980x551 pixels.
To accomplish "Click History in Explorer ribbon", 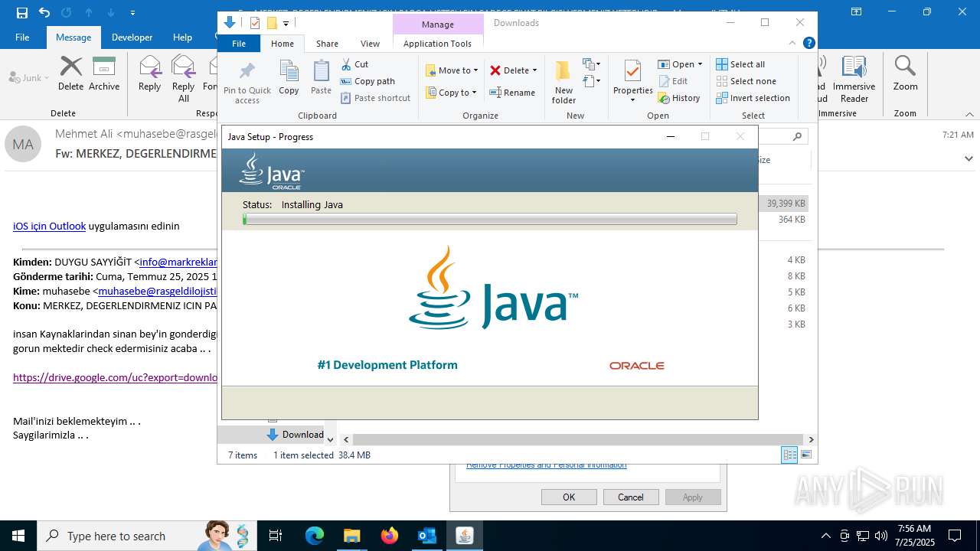I will click(x=678, y=98).
